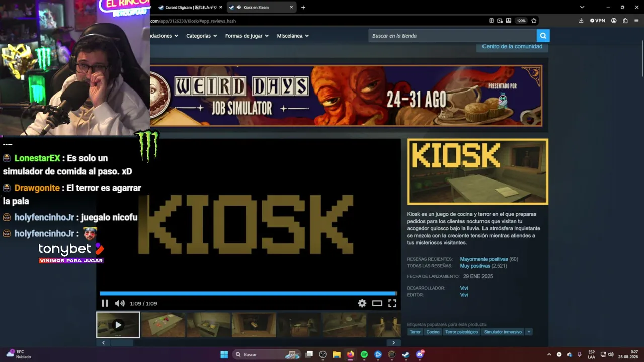
Task: Open the browser account profile icon
Action: [614, 21]
